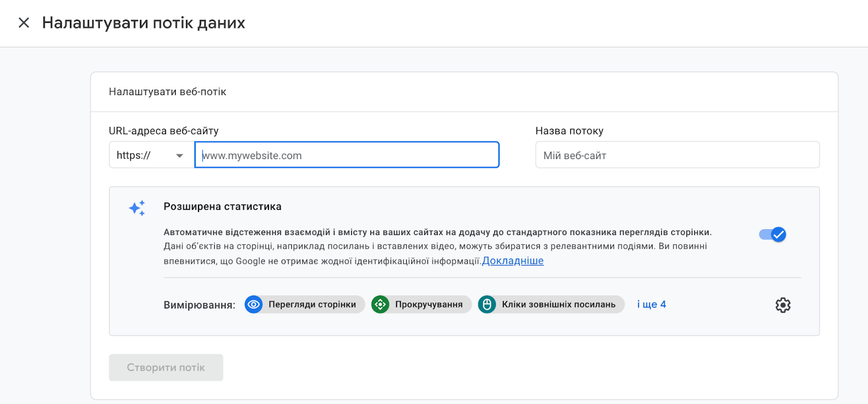Screen dimensions: 868x404
Task: Select the Прокручування chip label
Action: pos(429,305)
